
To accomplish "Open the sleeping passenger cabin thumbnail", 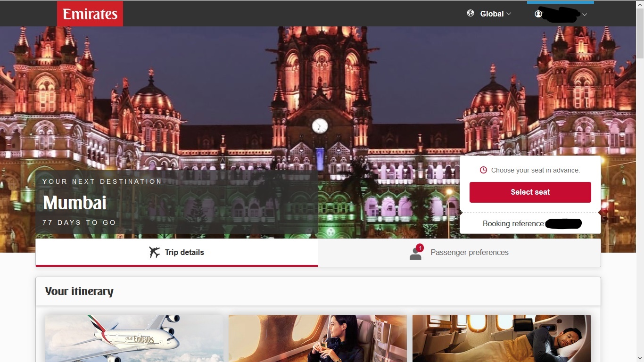I will point(502,338).
